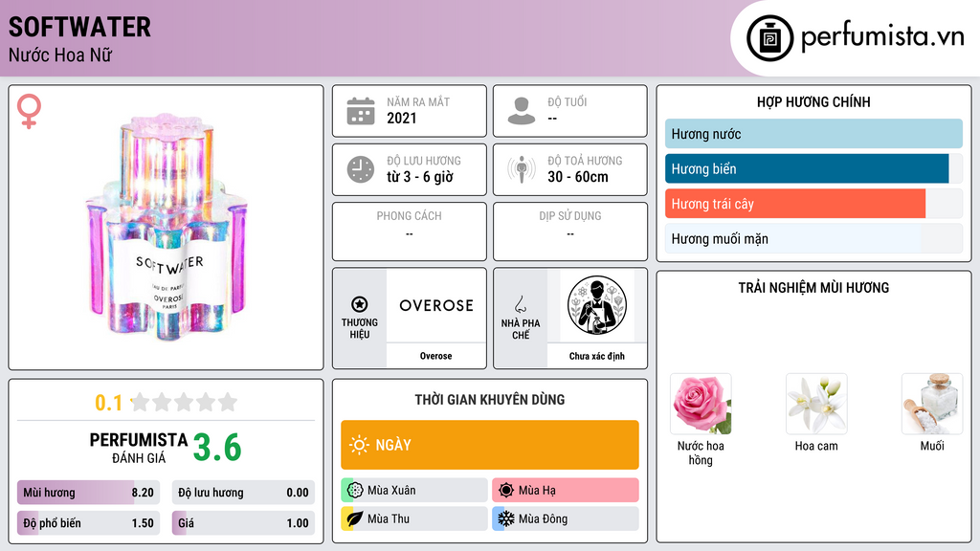The width and height of the screenshot is (980, 551).
Task: Click the nose icon above Nhà pha chế
Action: [520, 304]
